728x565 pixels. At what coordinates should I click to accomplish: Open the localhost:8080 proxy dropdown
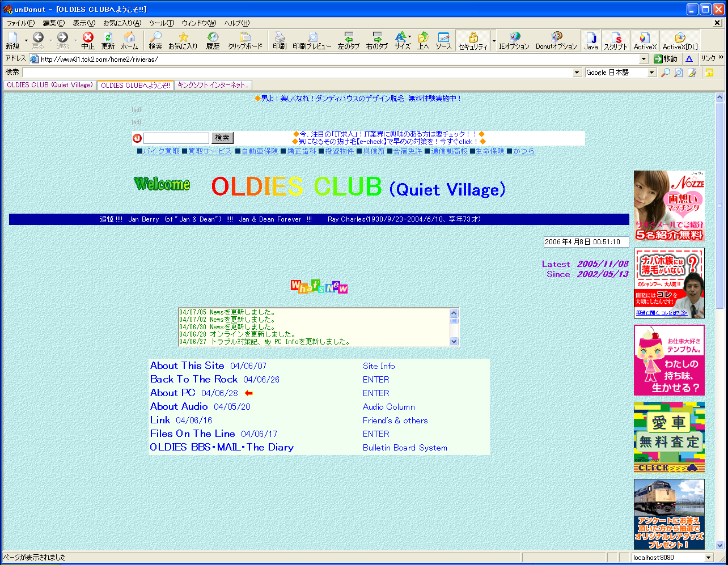pos(708,558)
